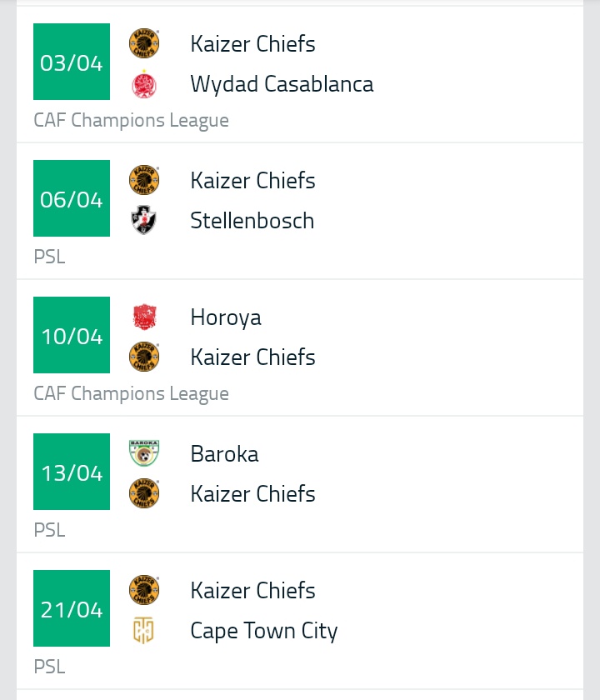The height and width of the screenshot is (700, 600).
Task: Select the 06/04 match date badge
Action: pyautogui.click(x=72, y=199)
